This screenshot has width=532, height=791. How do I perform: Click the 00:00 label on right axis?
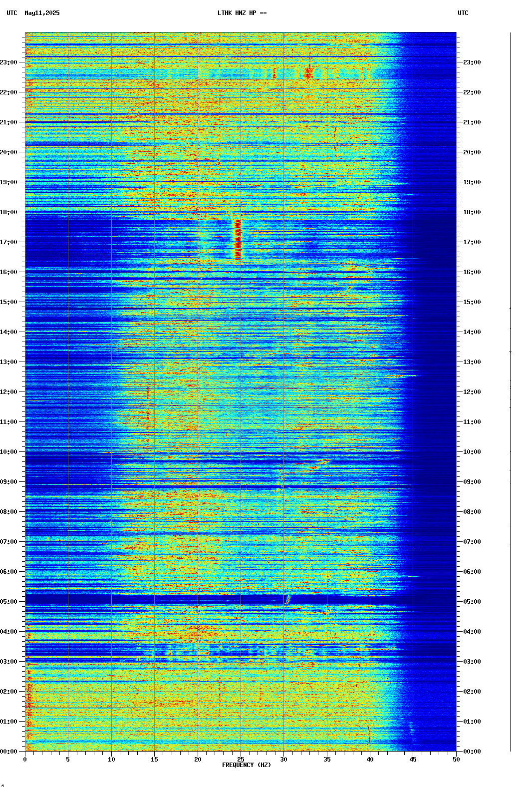tap(472, 752)
